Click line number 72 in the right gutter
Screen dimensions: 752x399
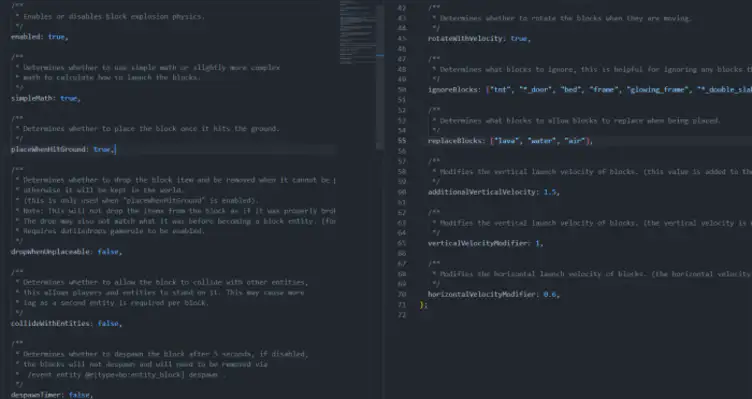click(x=401, y=315)
